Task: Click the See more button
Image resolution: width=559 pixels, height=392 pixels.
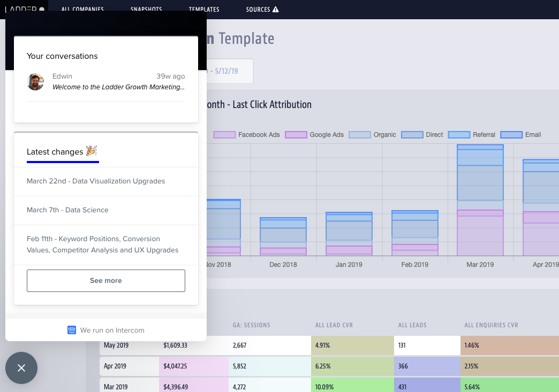Action: click(105, 280)
